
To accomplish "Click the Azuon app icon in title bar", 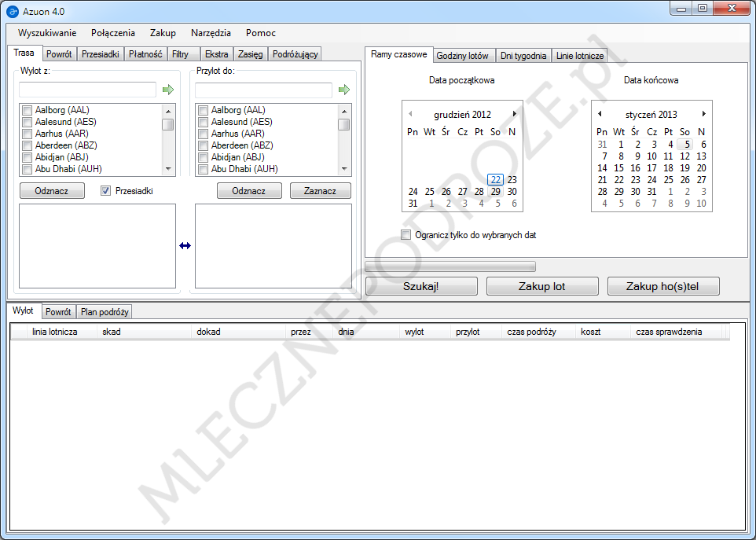I will click(x=13, y=11).
